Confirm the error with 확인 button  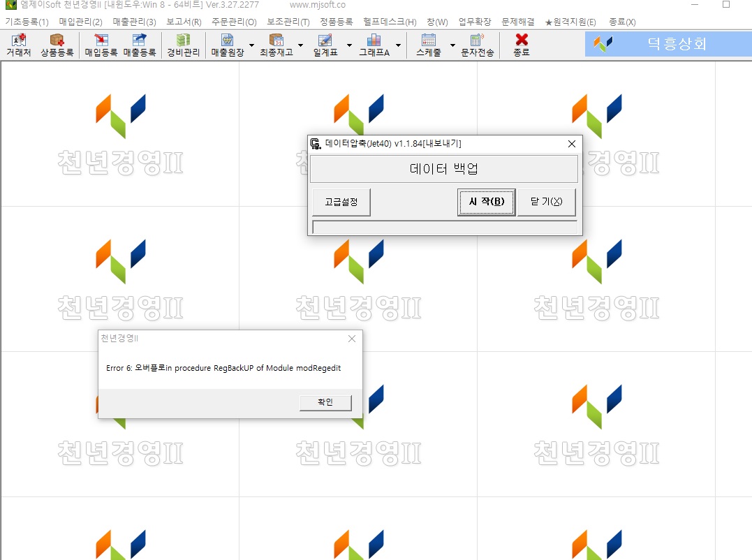click(x=325, y=402)
